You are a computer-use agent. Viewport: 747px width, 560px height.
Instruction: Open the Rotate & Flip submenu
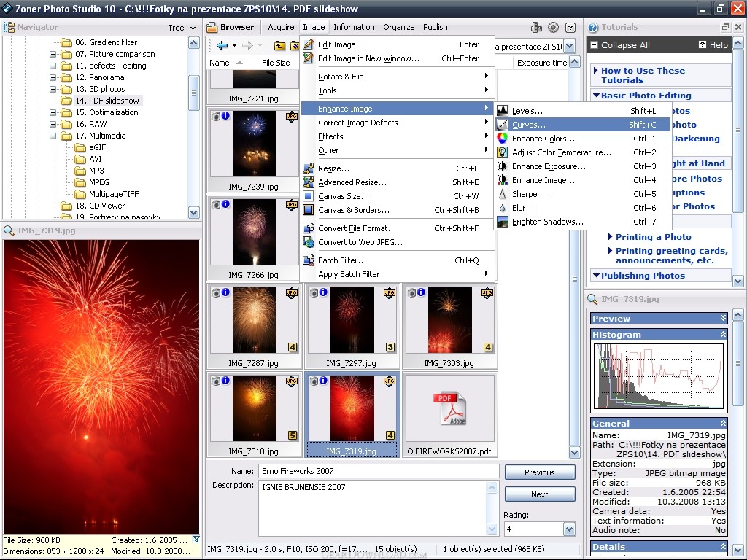[x=397, y=76]
